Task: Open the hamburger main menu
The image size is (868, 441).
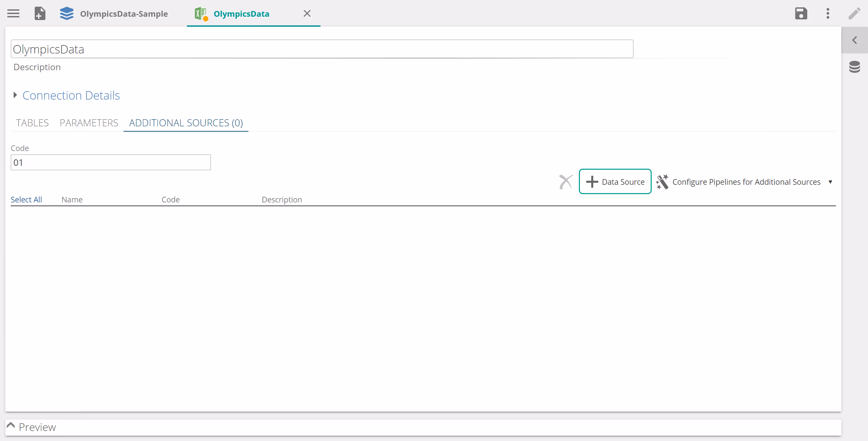Action: [x=13, y=13]
